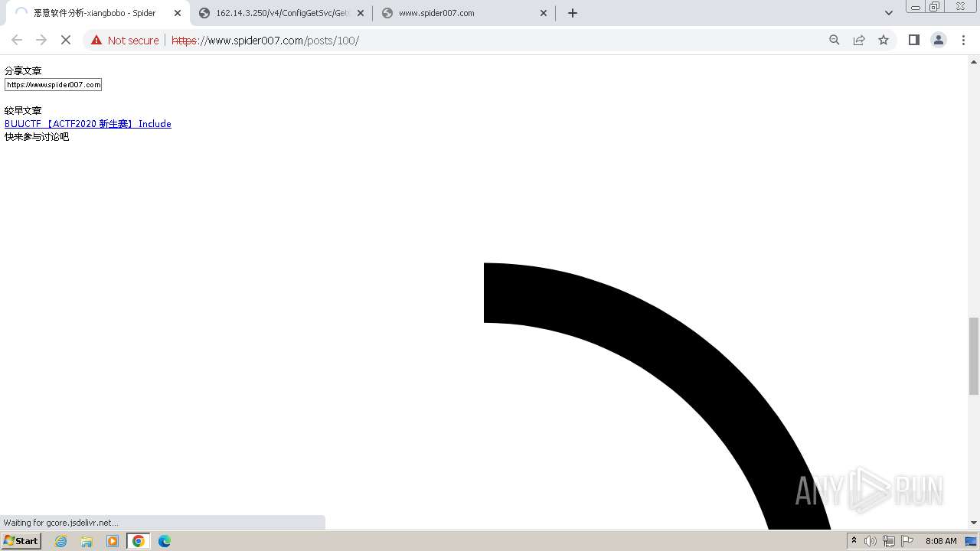Viewport: 980px width, 551px height.
Task: Open the Action Center flag icon
Action: tap(906, 541)
